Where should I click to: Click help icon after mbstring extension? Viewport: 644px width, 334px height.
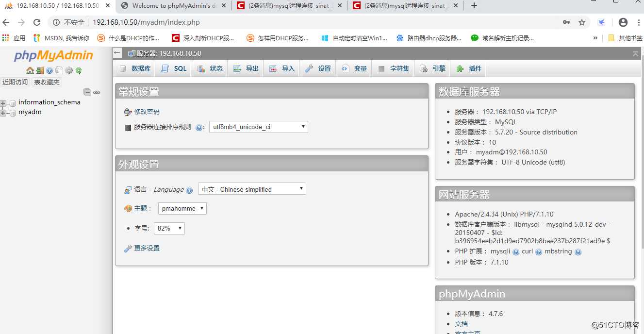(x=578, y=252)
